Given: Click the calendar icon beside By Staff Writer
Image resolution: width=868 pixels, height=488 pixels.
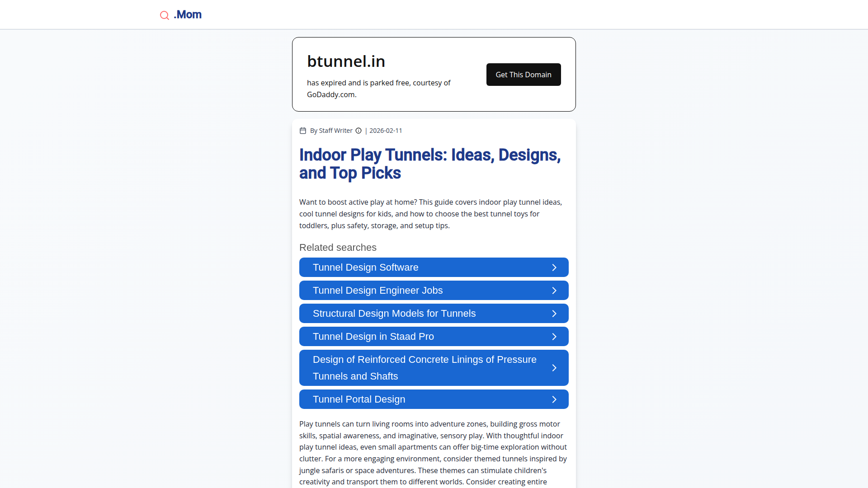Looking at the screenshot, I should coord(303,131).
